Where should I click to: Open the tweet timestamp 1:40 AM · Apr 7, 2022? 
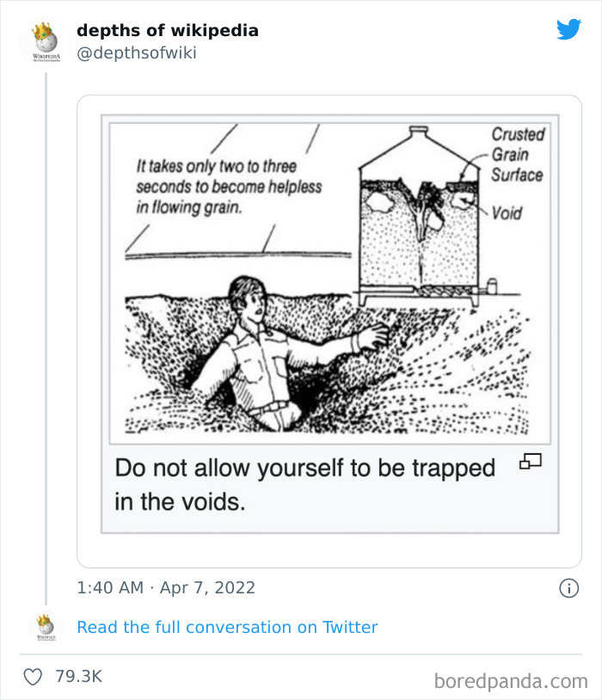coord(166,588)
